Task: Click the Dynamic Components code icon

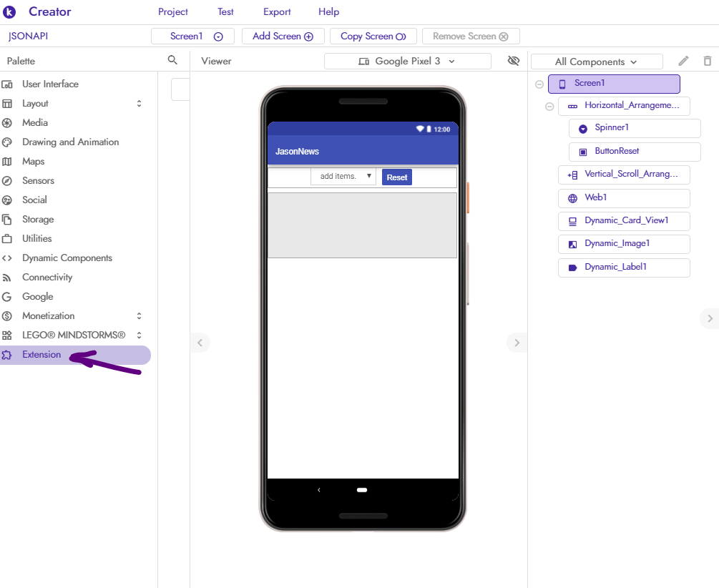Action: (x=7, y=258)
